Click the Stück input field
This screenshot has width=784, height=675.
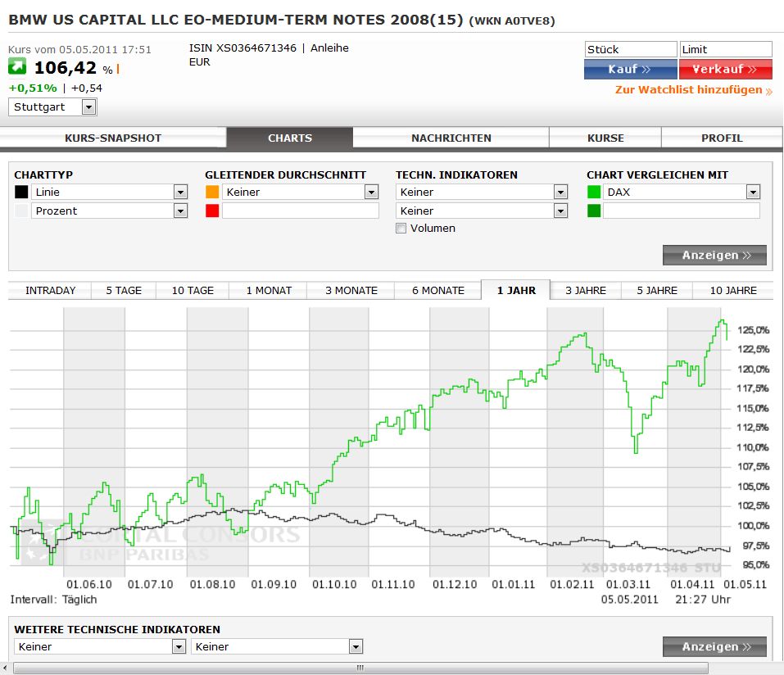coord(631,49)
